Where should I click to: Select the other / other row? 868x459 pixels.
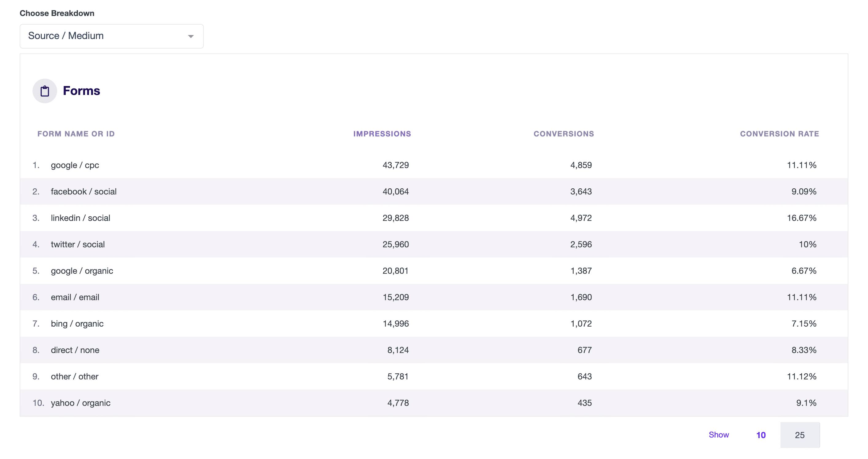tap(434, 376)
